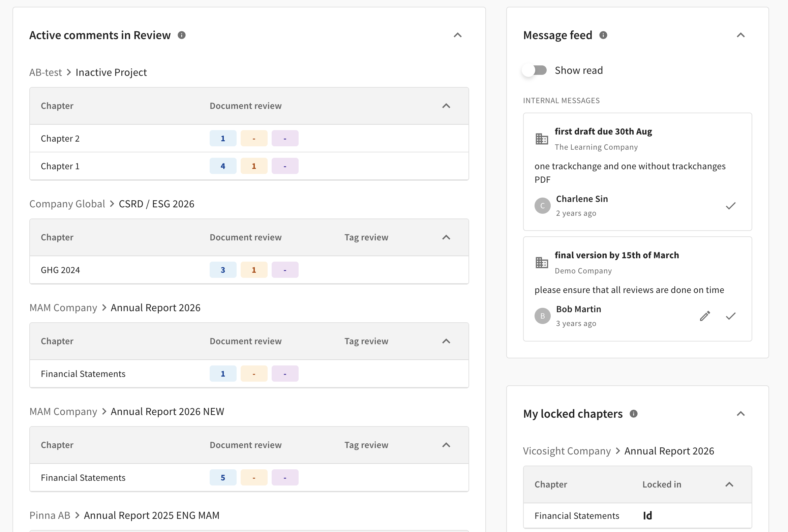Screen dimensions: 788x532
Task: Mark Charlene Sin's message as read
Action: pos(731,206)
